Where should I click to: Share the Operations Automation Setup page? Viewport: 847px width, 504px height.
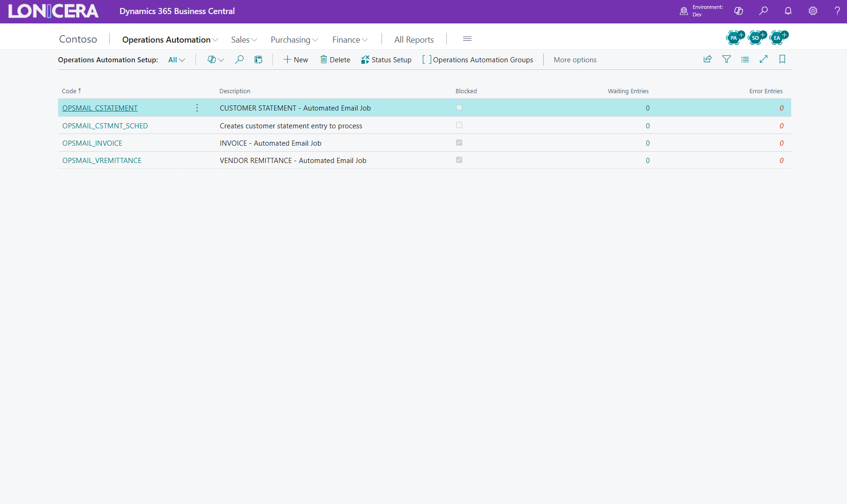(x=708, y=59)
